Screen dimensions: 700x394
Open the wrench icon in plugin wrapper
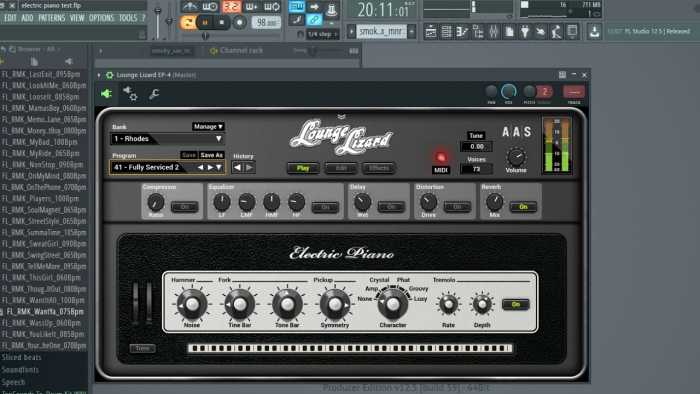pos(154,94)
